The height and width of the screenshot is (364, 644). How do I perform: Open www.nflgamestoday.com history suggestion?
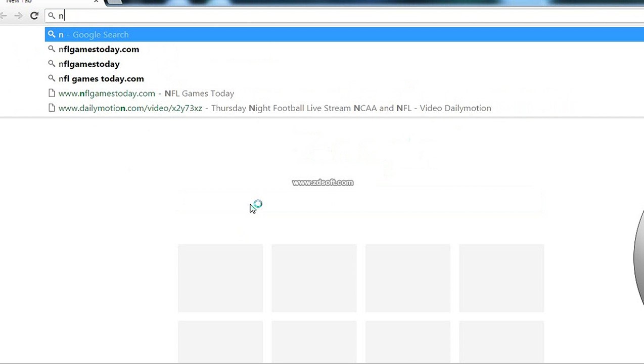(344, 93)
